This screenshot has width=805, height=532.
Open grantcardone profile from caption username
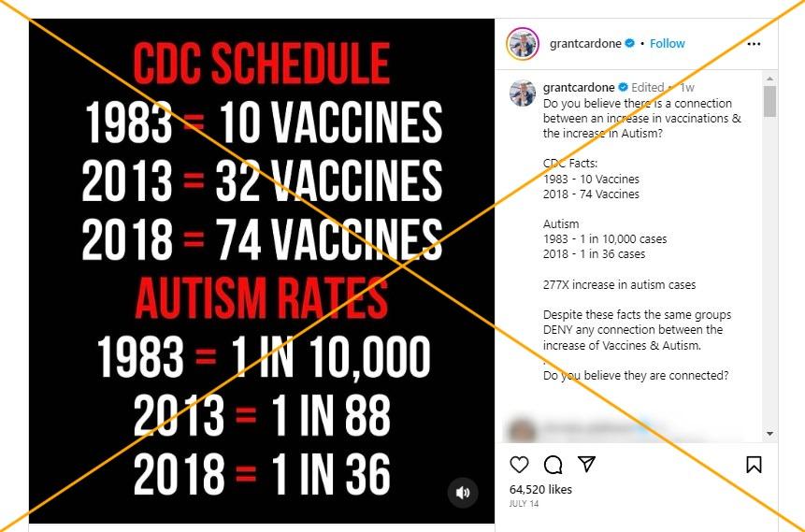579,87
